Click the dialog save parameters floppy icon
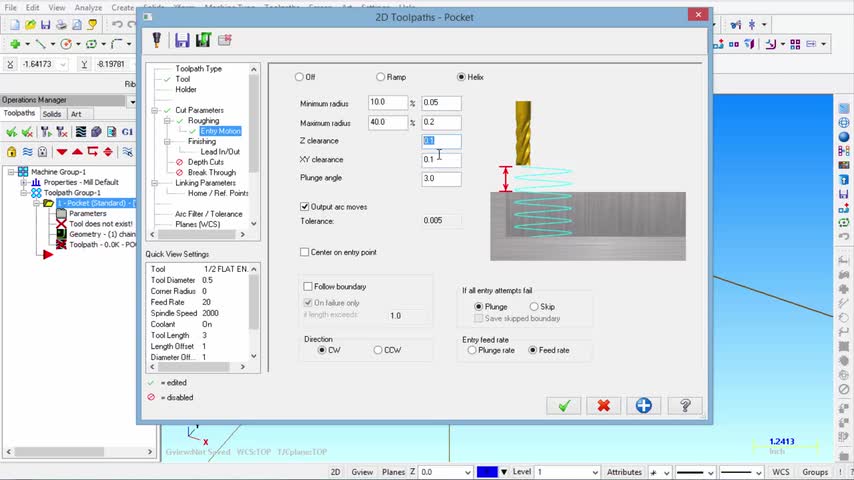This screenshot has height=480, width=854. 182,40
